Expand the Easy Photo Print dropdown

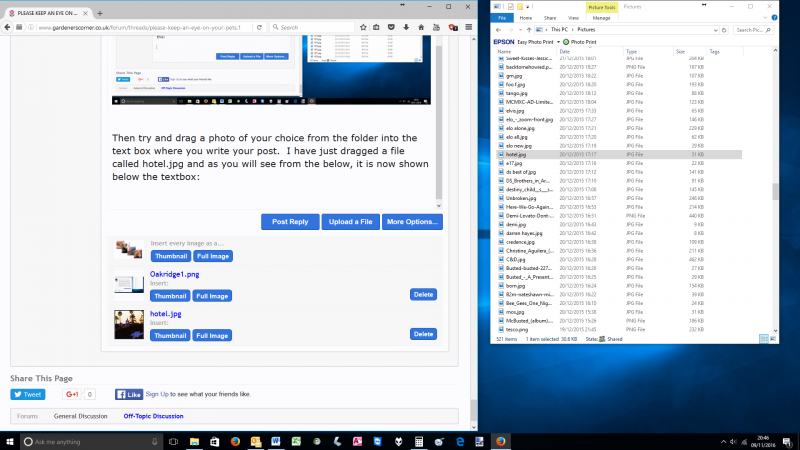(x=558, y=42)
